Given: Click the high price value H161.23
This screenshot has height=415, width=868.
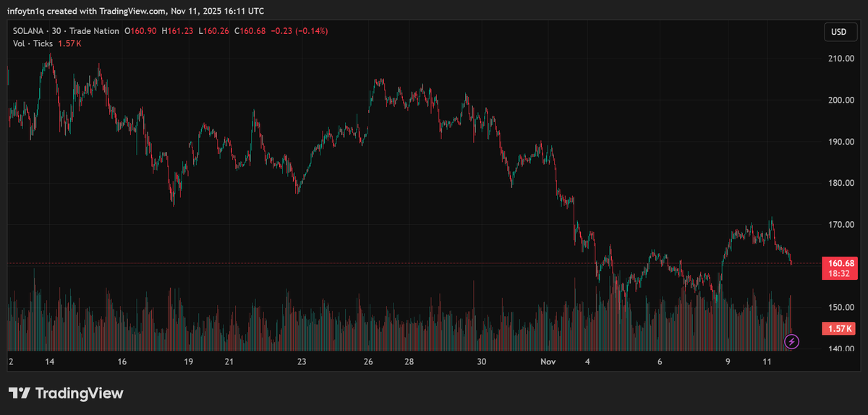Looking at the screenshot, I should pos(177,31).
